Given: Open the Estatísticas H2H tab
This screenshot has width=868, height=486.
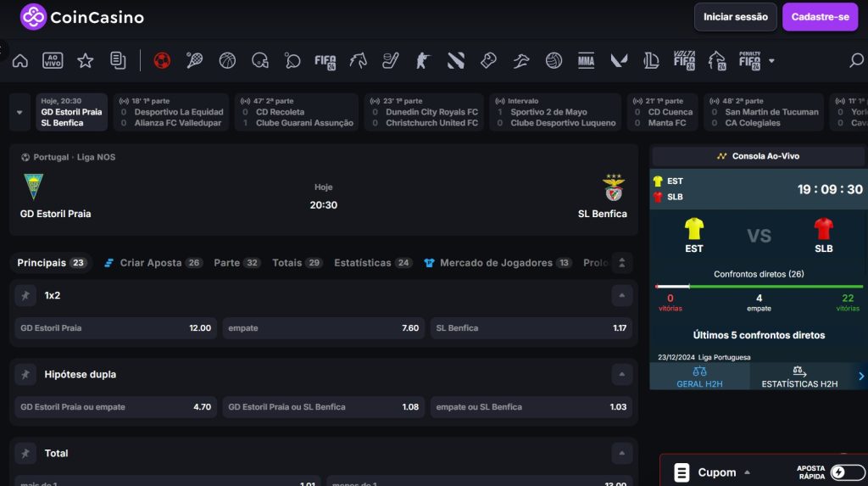Looking at the screenshot, I should click(799, 377).
